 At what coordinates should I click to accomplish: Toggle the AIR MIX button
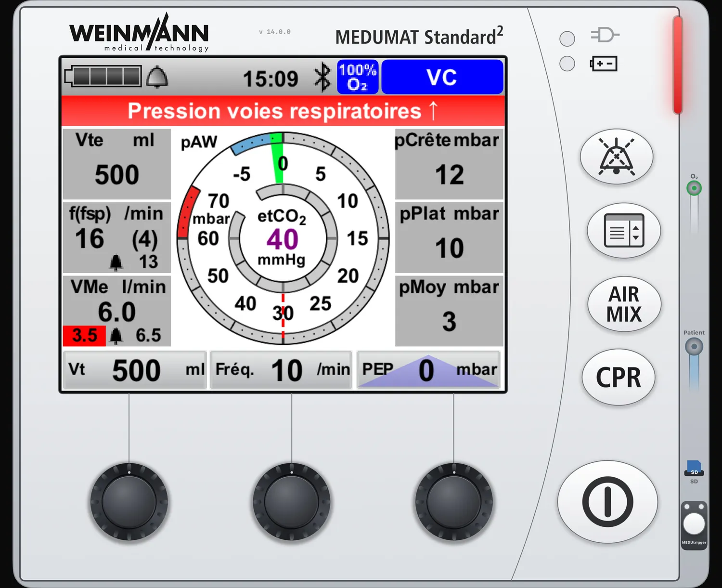[x=624, y=304]
